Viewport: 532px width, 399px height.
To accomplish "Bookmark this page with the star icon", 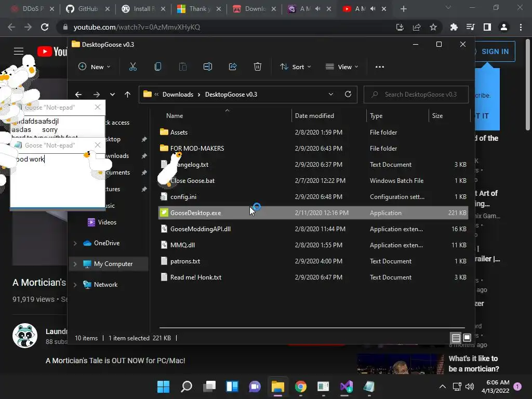I will pyautogui.click(x=433, y=27).
